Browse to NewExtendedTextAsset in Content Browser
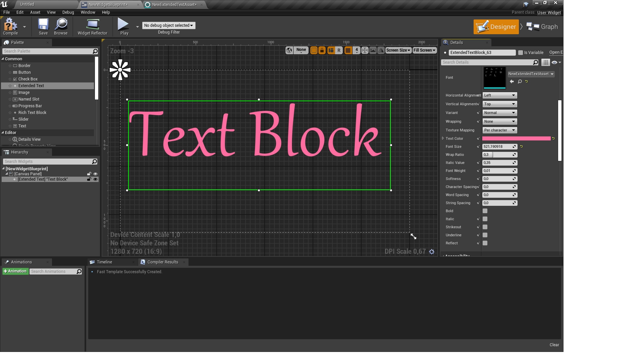The width and height of the screenshot is (644, 362). tap(520, 81)
